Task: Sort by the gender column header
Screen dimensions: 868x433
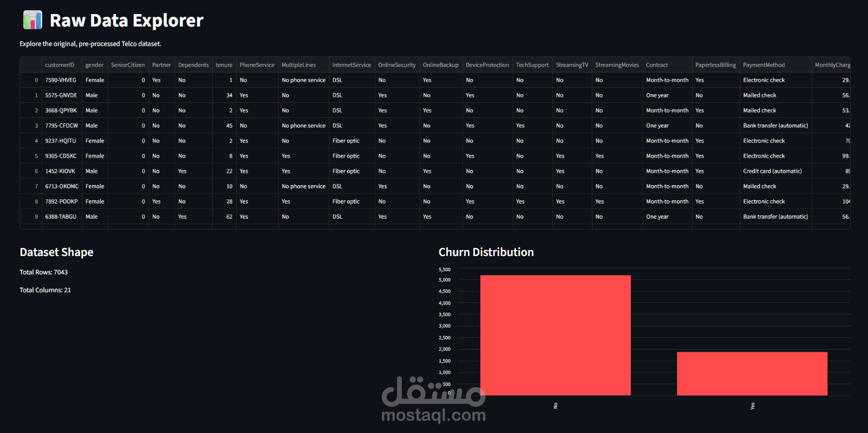Action: coord(94,65)
